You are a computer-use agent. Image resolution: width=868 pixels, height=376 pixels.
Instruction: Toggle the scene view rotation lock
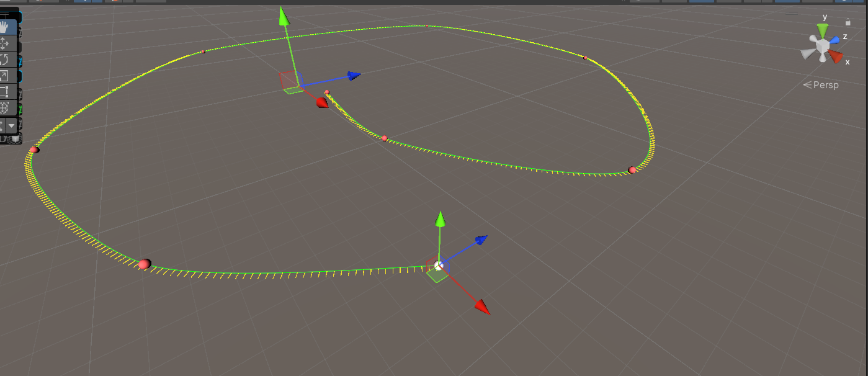point(848,22)
